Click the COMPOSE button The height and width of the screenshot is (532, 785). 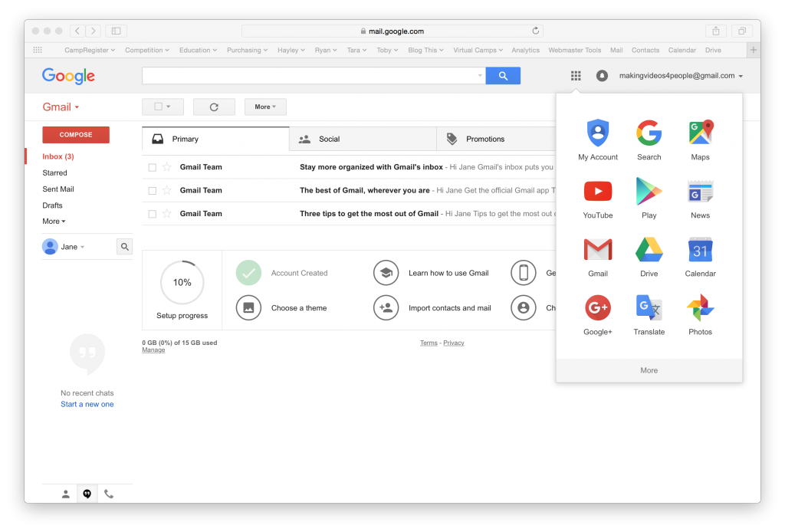pyautogui.click(x=76, y=135)
